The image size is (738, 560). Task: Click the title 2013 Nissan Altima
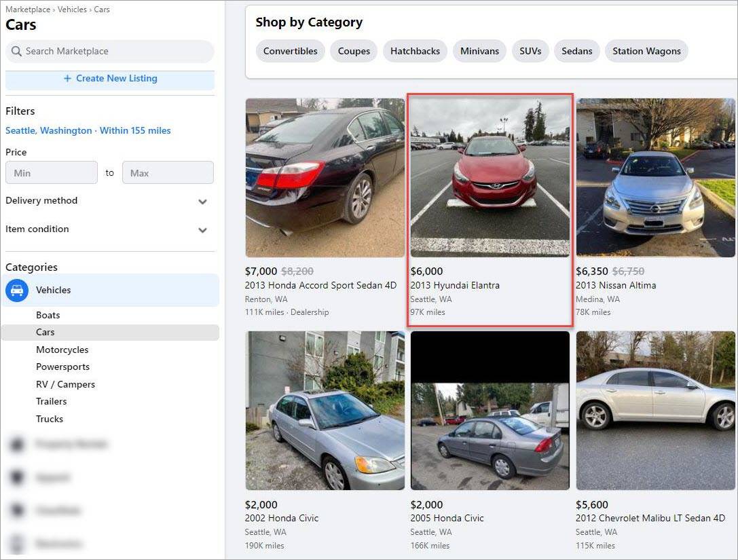click(616, 285)
